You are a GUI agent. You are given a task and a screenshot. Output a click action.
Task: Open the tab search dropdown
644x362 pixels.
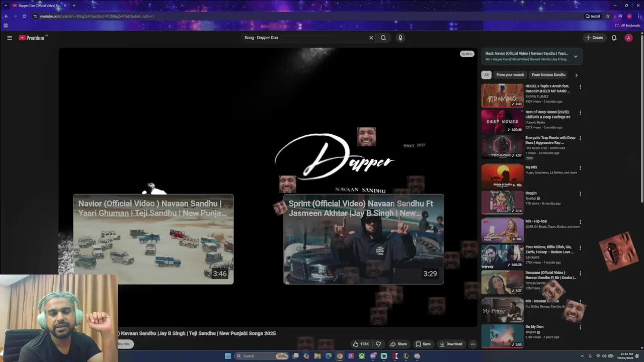pyautogui.click(x=6, y=6)
